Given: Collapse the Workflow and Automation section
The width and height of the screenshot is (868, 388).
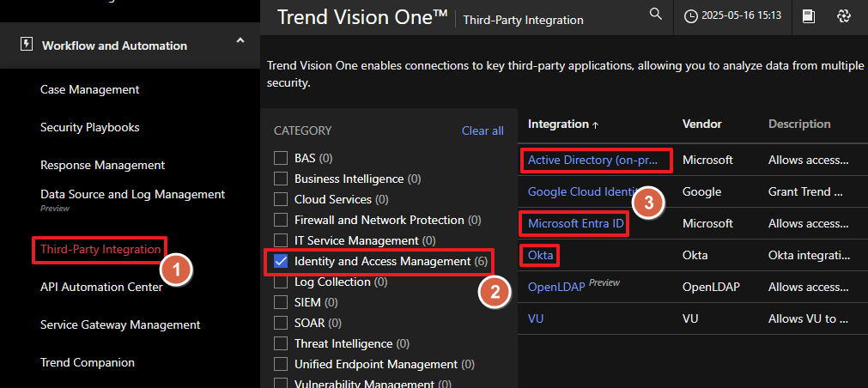Looking at the screenshot, I should click(240, 40).
